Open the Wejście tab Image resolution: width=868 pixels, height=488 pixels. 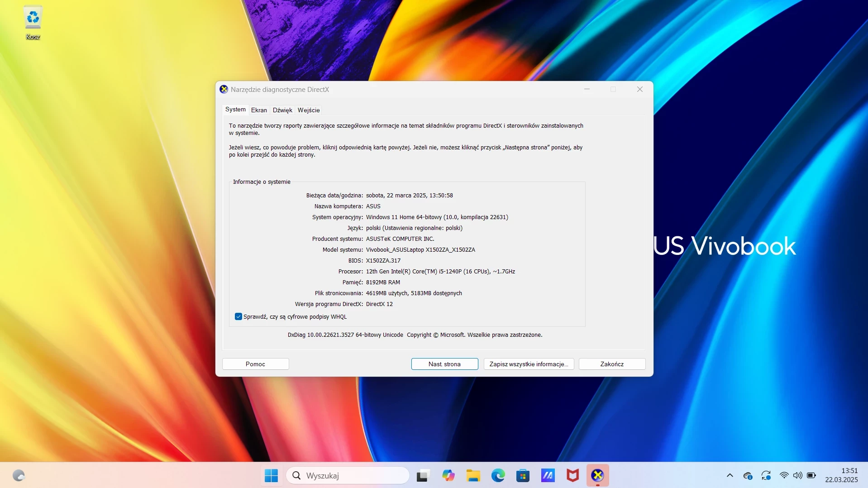(x=309, y=110)
